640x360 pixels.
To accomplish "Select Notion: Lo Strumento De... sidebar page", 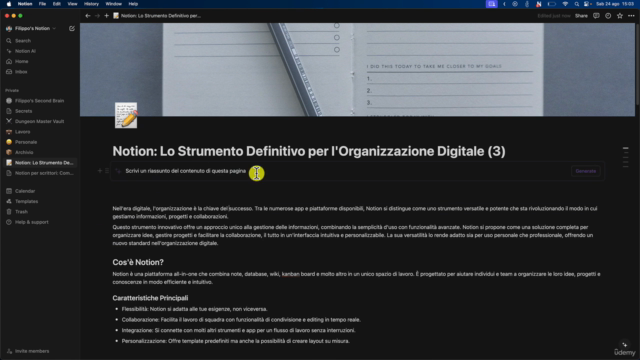I will tap(39, 162).
